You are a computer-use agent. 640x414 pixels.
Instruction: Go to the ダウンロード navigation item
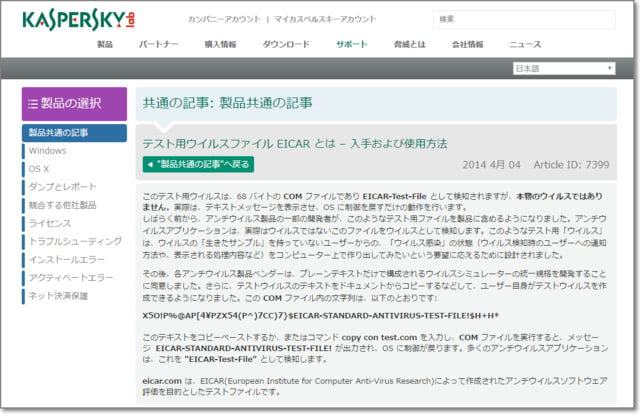pyautogui.click(x=286, y=45)
